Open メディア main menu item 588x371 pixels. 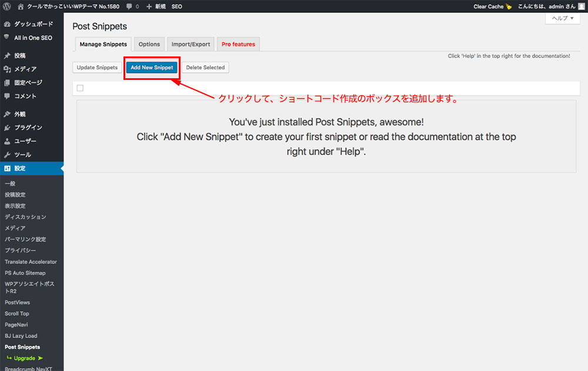pyautogui.click(x=25, y=69)
